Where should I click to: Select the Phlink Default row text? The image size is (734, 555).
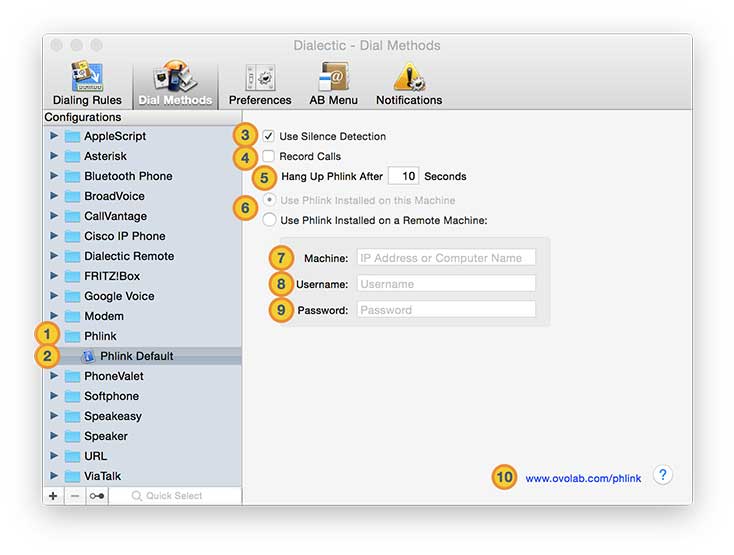(x=137, y=356)
